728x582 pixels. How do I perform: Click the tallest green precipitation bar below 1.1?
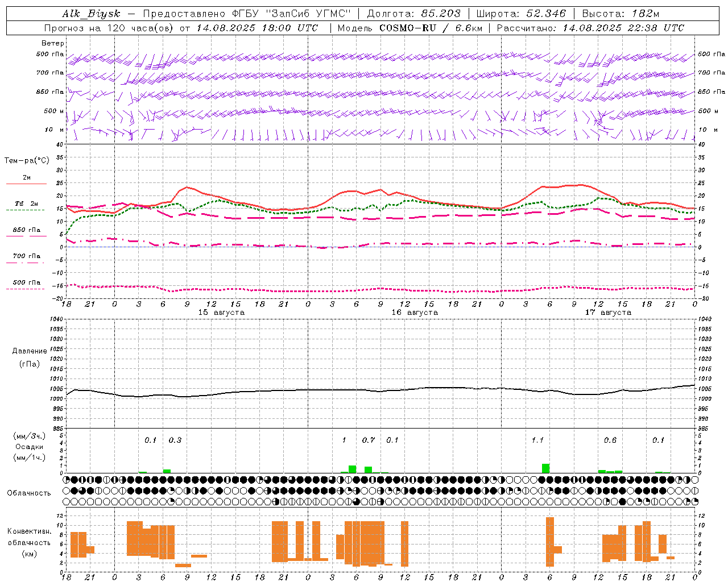(x=546, y=468)
